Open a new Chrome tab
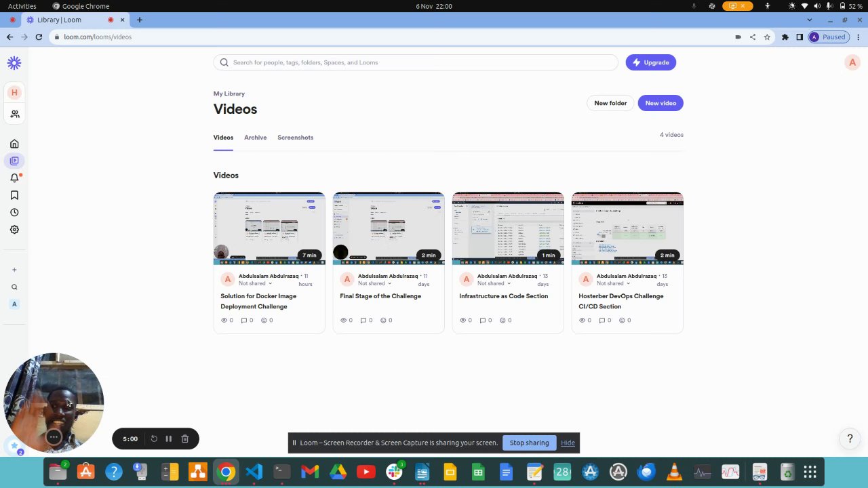Screen dimensions: 868x488 point(139,20)
